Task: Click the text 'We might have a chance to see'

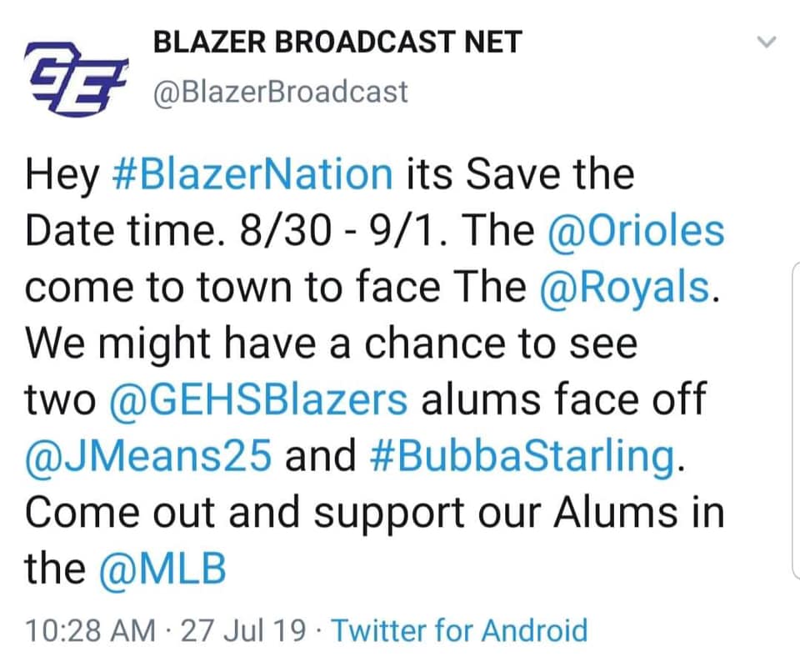Action: 332,344
